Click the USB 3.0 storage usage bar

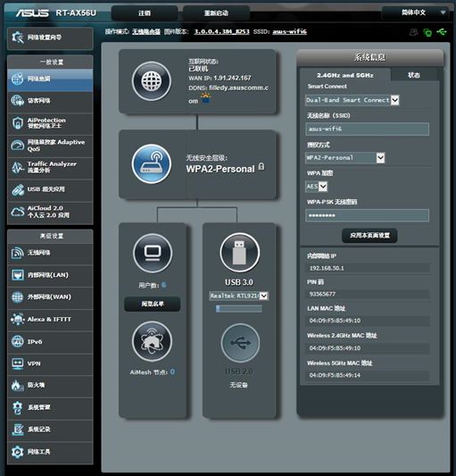point(239,309)
